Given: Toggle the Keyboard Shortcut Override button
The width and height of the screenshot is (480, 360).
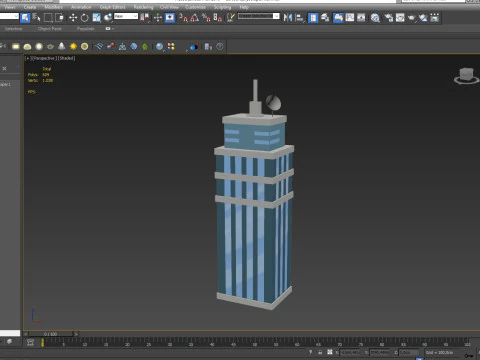Looking at the screenshot, I should [170, 17].
